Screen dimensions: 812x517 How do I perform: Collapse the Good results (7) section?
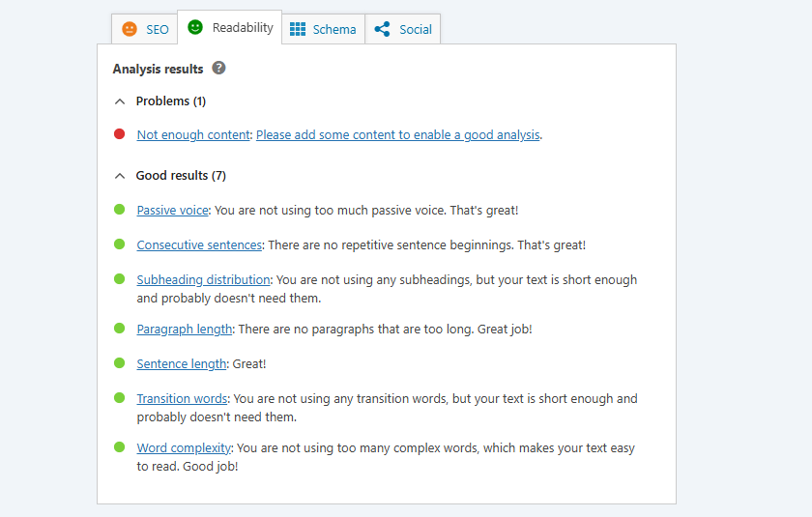[x=120, y=176]
